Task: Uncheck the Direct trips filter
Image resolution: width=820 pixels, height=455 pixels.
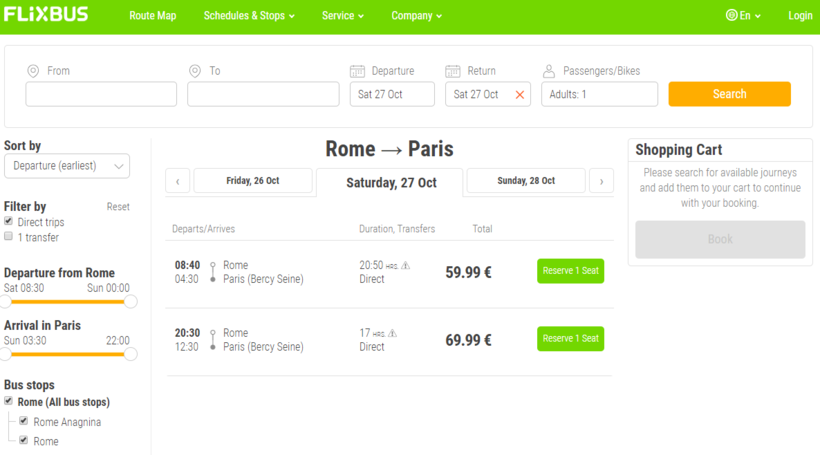Action: [x=9, y=222]
